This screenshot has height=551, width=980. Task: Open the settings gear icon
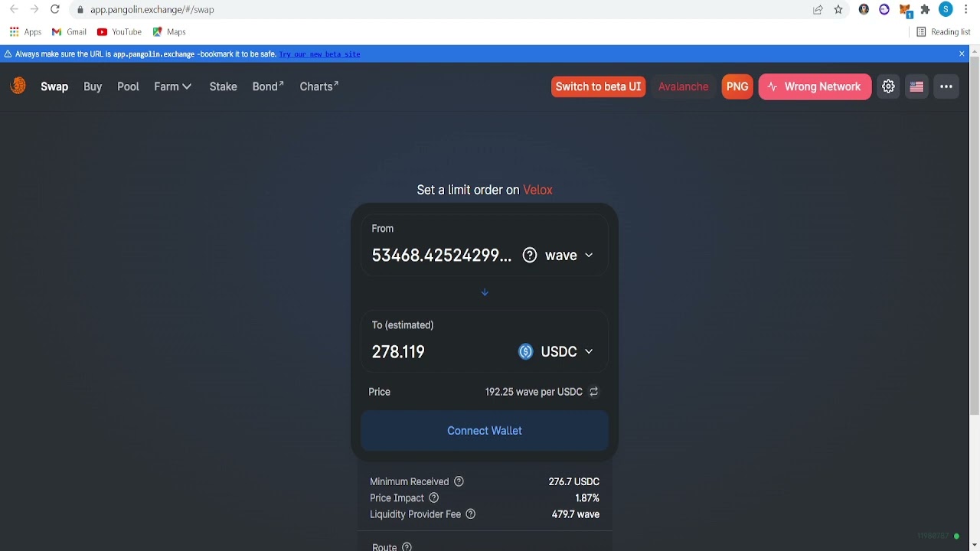(888, 86)
